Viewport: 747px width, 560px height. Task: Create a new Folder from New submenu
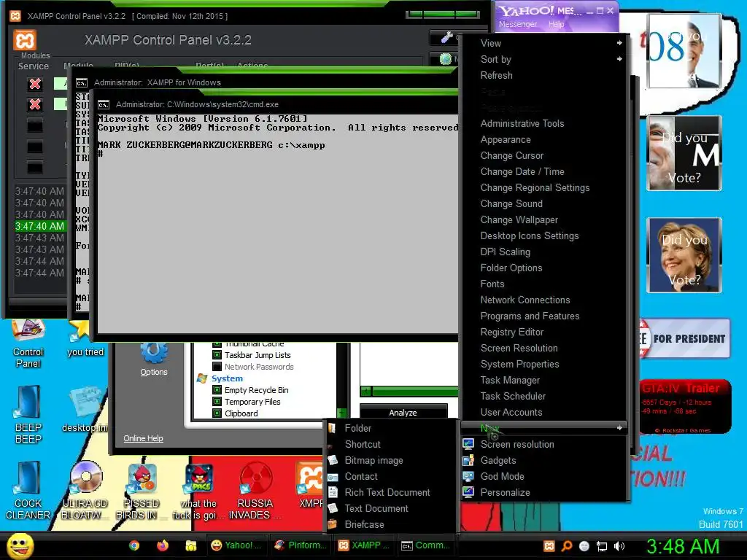(x=357, y=428)
